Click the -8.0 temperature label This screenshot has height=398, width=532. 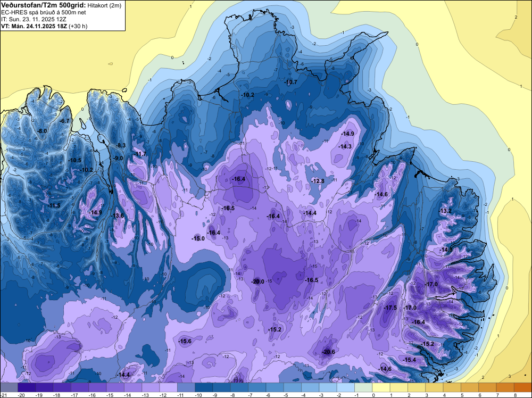pyautogui.click(x=43, y=131)
